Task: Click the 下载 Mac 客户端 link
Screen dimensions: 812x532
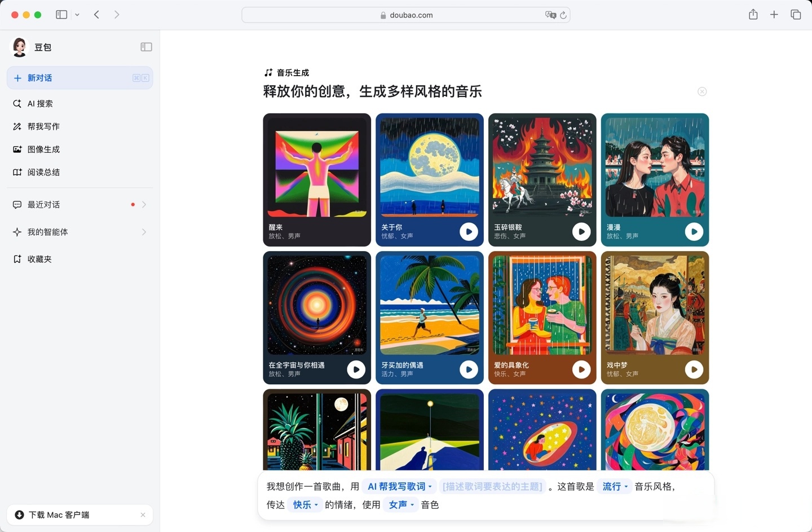Action: [x=59, y=515]
